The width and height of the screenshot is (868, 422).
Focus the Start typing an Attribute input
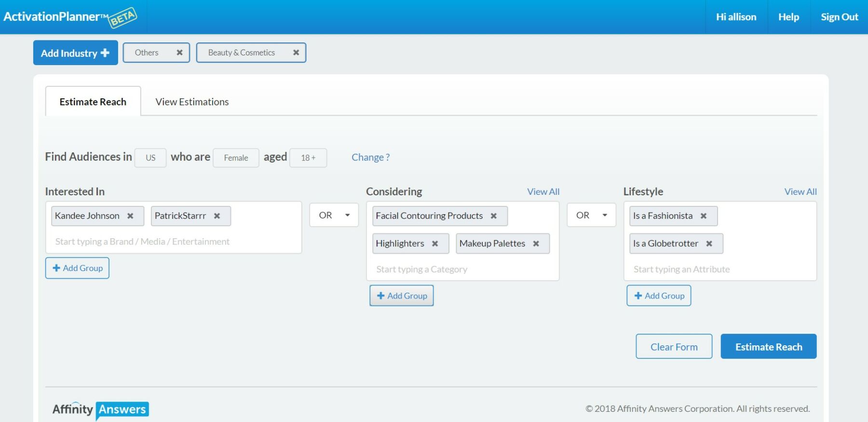click(720, 269)
